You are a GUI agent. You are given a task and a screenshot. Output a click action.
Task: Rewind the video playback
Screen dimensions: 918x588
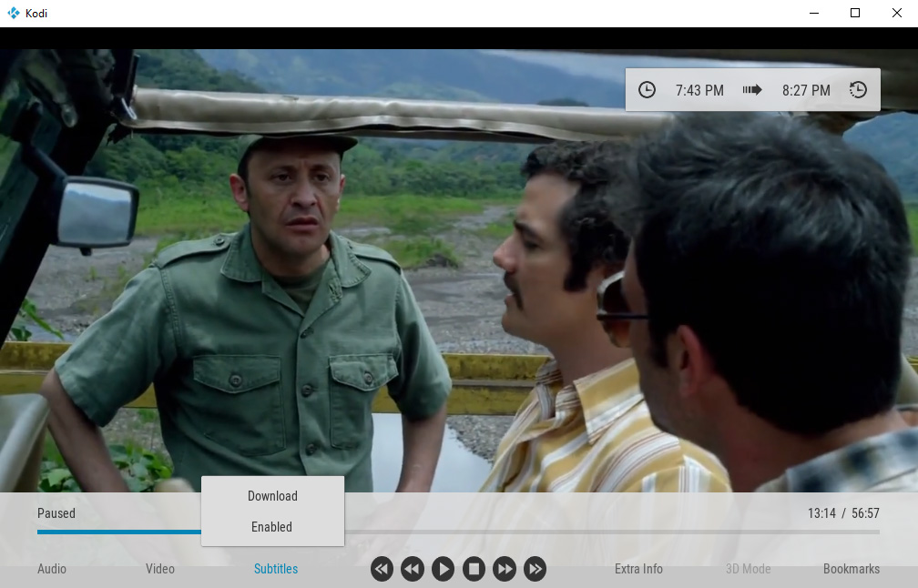point(413,569)
